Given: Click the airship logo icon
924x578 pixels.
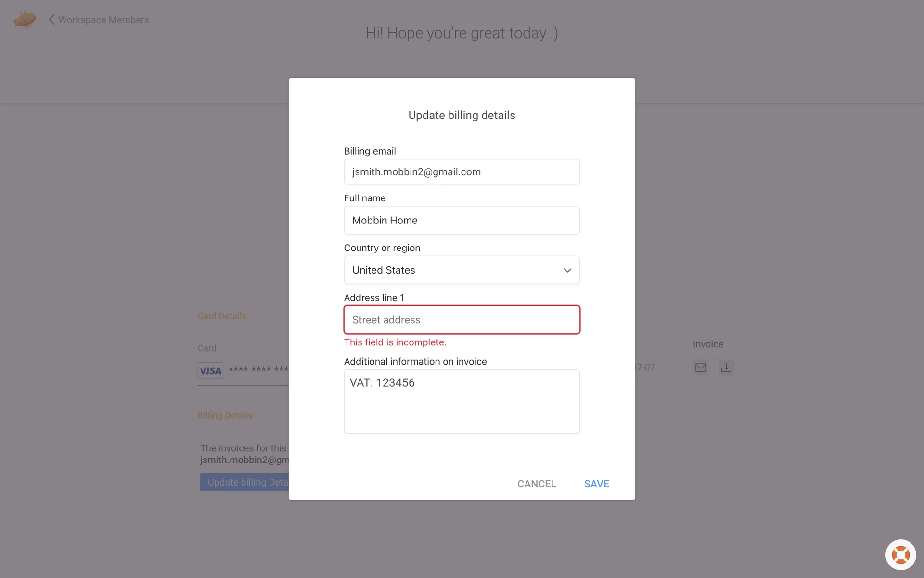Looking at the screenshot, I should pyautogui.click(x=25, y=20).
